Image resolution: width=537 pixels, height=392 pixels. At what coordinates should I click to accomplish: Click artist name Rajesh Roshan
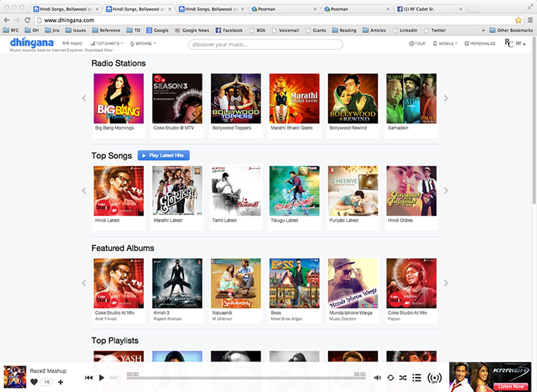click(167, 319)
